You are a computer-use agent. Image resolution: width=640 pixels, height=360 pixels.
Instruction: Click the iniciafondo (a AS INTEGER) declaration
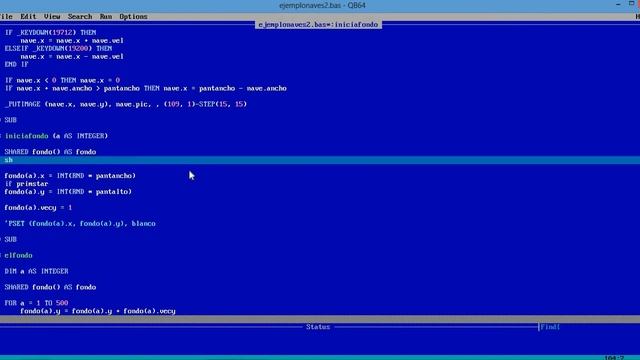pyautogui.click(x=56, y=136)
